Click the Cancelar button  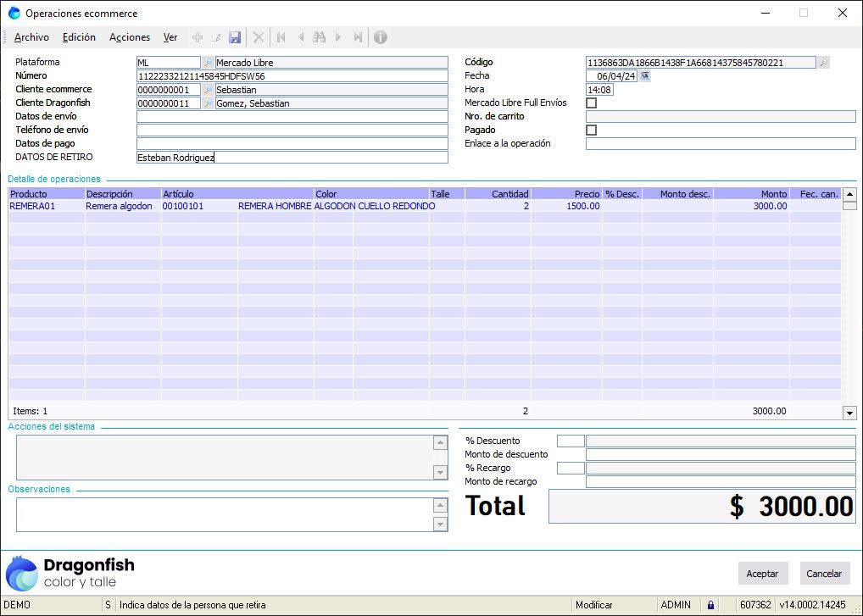pos(824,574)
